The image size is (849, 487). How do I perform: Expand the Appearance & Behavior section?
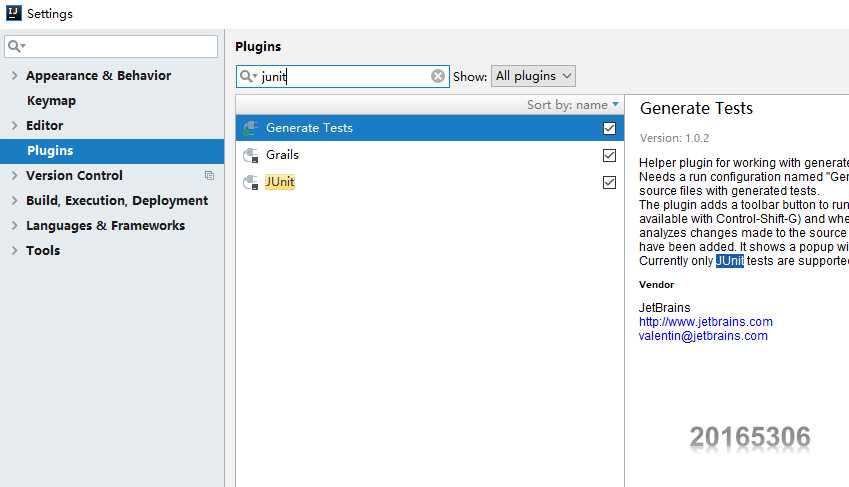(x=14, y=75)
